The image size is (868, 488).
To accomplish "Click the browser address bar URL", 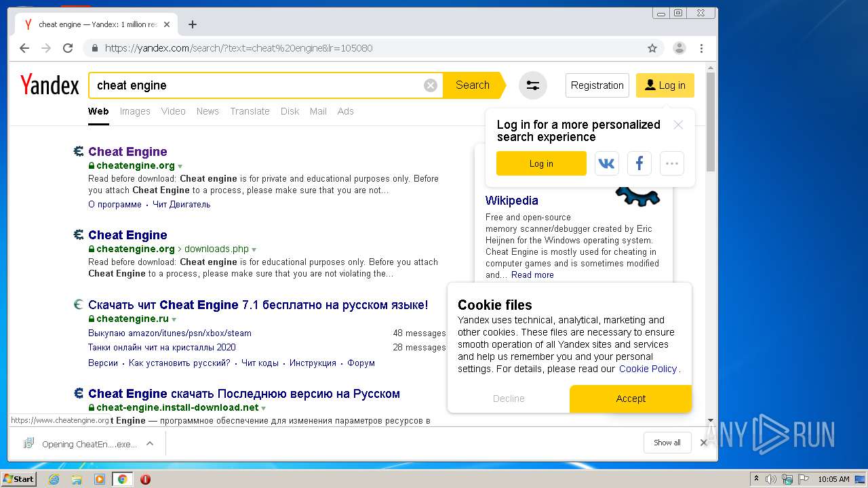I will tap(239, 48).
